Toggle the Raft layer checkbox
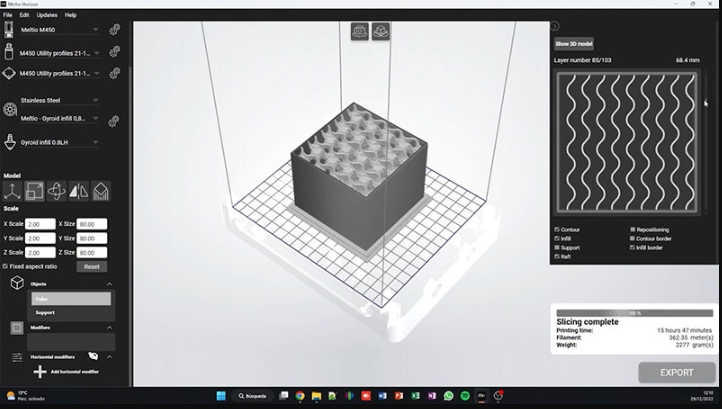 point(557,257)
